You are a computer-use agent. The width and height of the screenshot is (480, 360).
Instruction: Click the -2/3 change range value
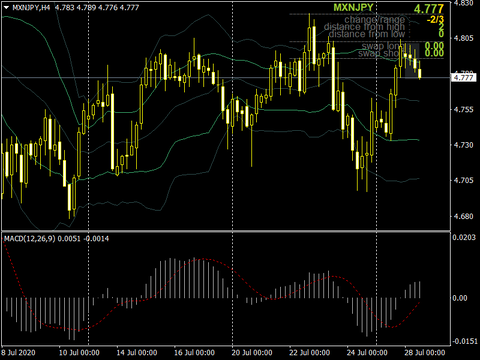pyautogui.click(x=435, y=20)
